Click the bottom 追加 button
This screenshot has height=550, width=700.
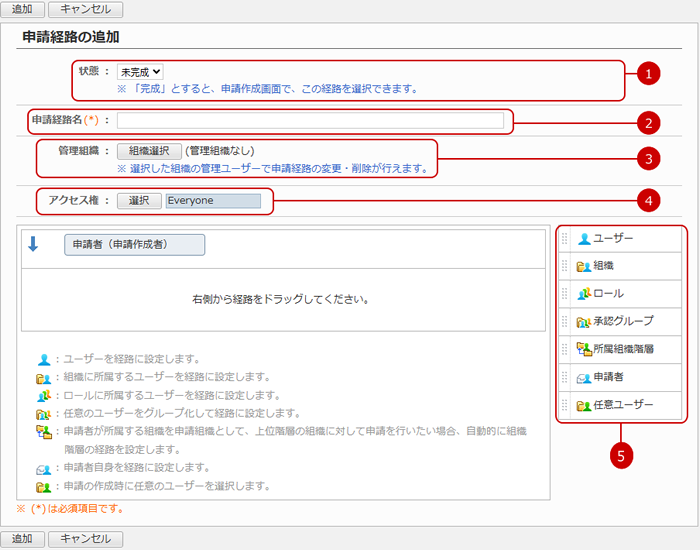point(22,539)
